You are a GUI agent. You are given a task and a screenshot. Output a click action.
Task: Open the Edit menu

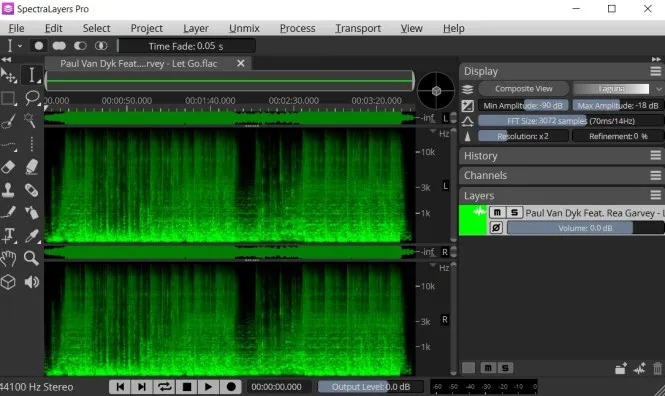(53, 28)
